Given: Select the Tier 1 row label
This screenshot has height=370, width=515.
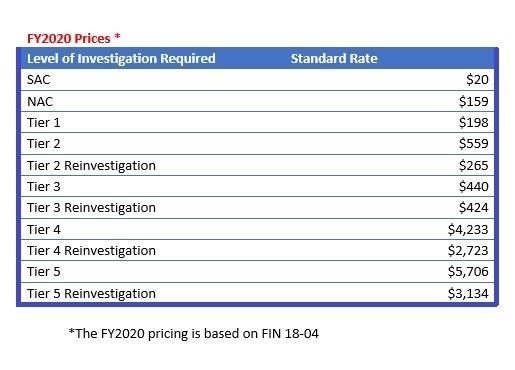Looking at the screenshot, I should pyautogui.click(x=44, y=123).
